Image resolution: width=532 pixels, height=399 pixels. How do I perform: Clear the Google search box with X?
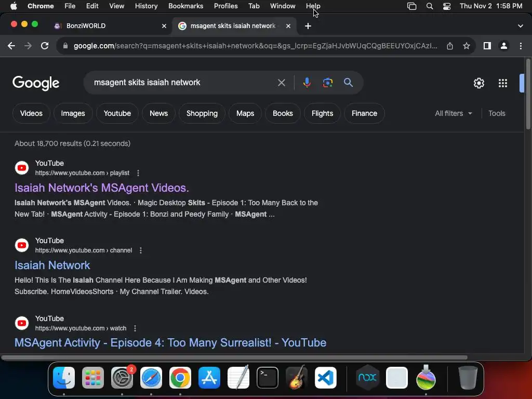281,83
